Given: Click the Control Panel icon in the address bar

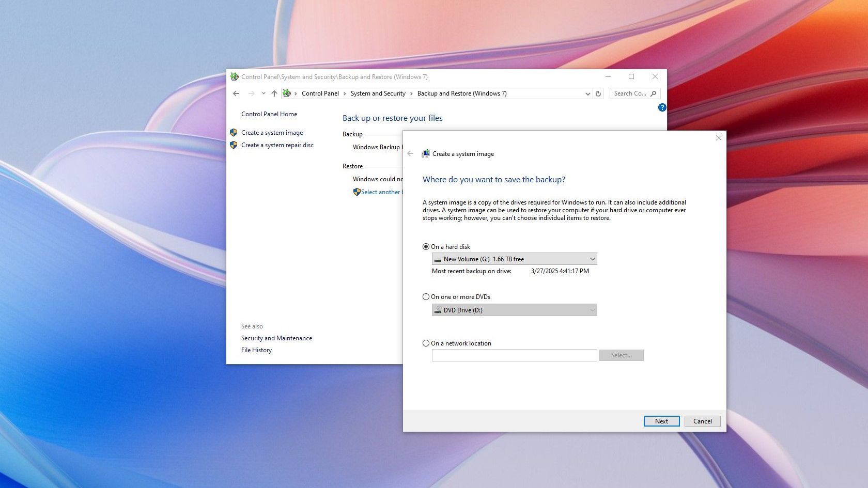Looking at the screenshot, I should coord(287,93).
